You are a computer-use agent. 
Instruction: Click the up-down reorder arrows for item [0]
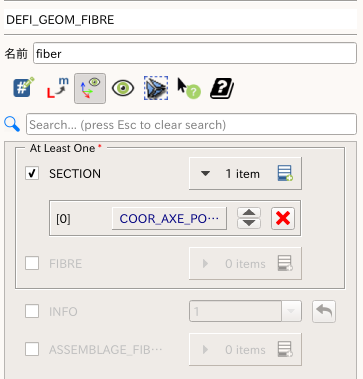tap(249, 218)
